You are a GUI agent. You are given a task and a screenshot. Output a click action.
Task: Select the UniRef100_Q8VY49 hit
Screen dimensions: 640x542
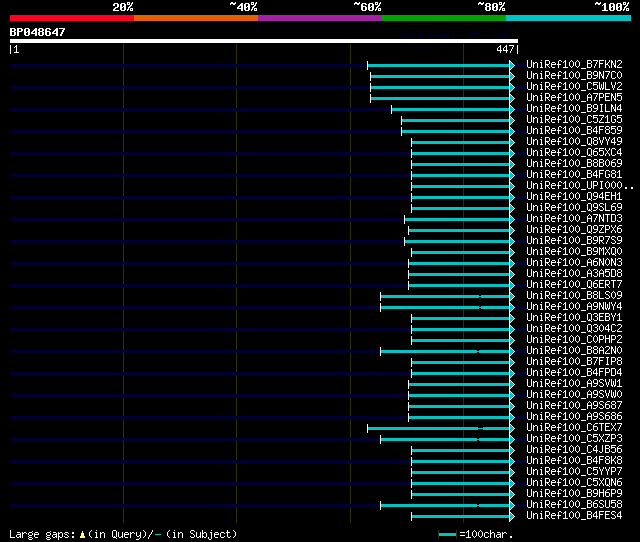pyautogui.click(x=574, y=142)
